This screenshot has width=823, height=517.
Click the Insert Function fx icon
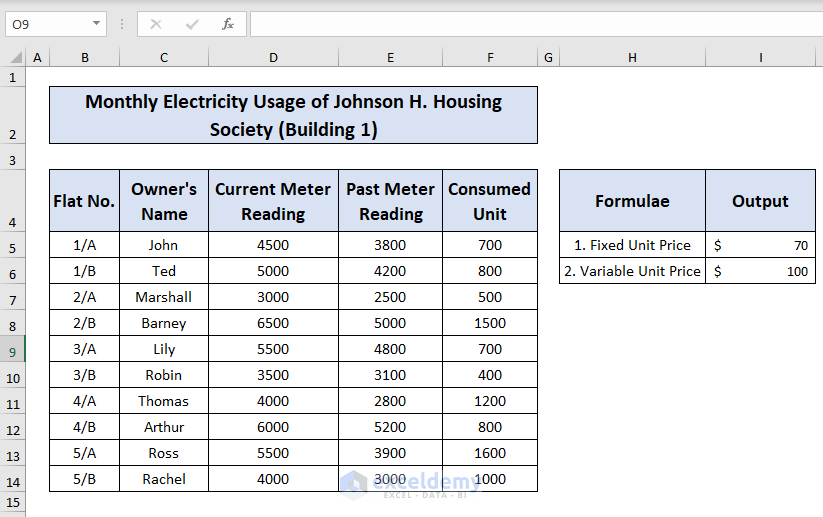[x=228, y=24]
